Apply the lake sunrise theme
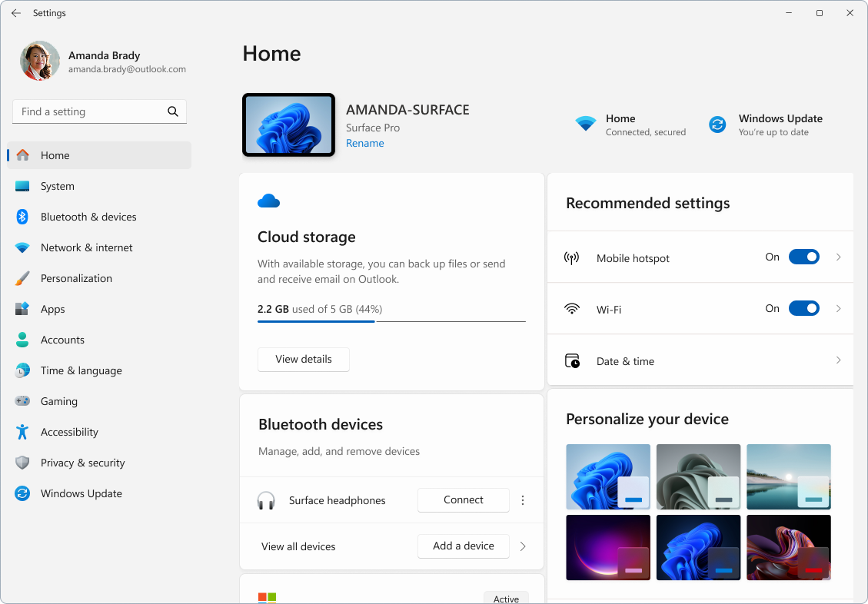 point(788,476)
